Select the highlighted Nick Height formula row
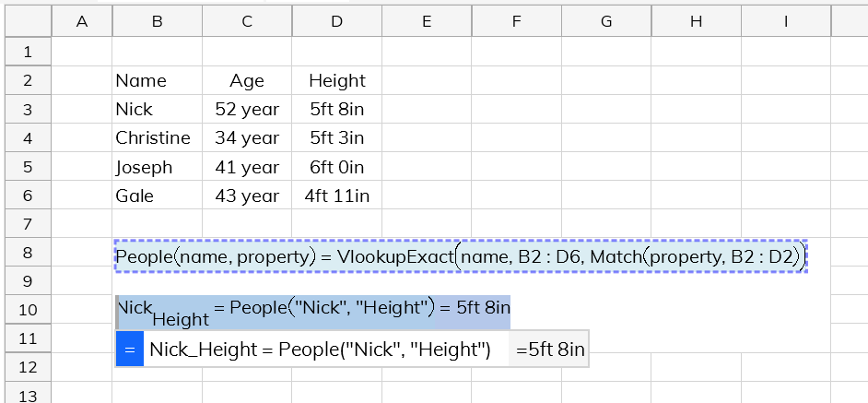This screenshot has width=868, height=403. 312,312
